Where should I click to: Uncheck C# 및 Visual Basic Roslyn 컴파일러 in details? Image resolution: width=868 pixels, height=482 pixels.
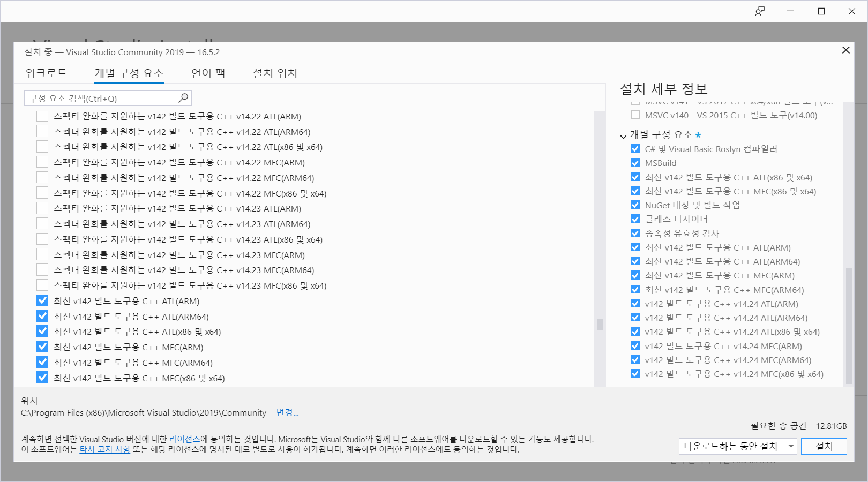(x=635, y=149)
